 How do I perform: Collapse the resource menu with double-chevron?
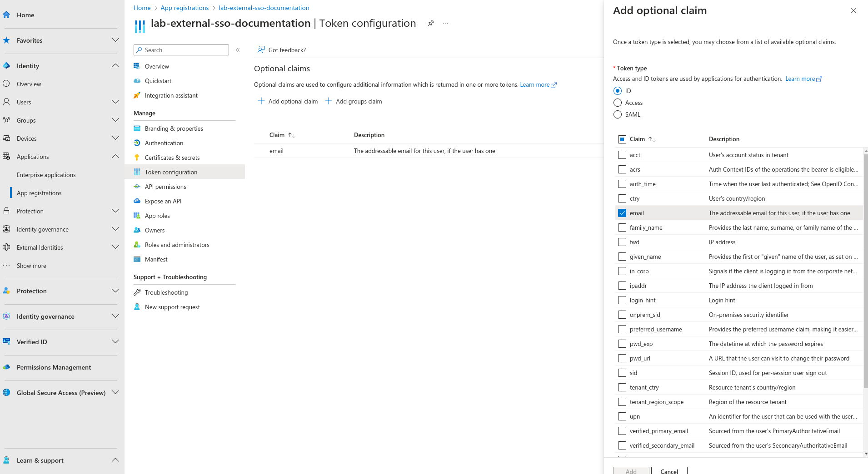[238, 50]
